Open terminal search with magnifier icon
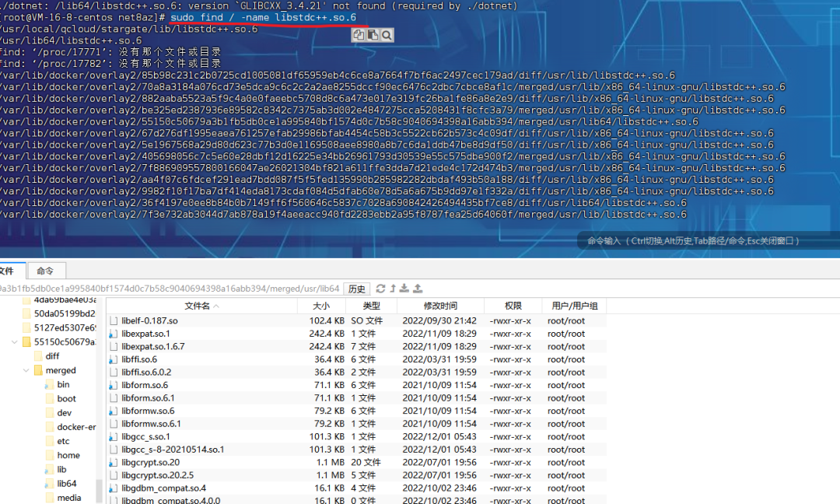The height and width of the screenshot is (504, 840). (387, 35)
